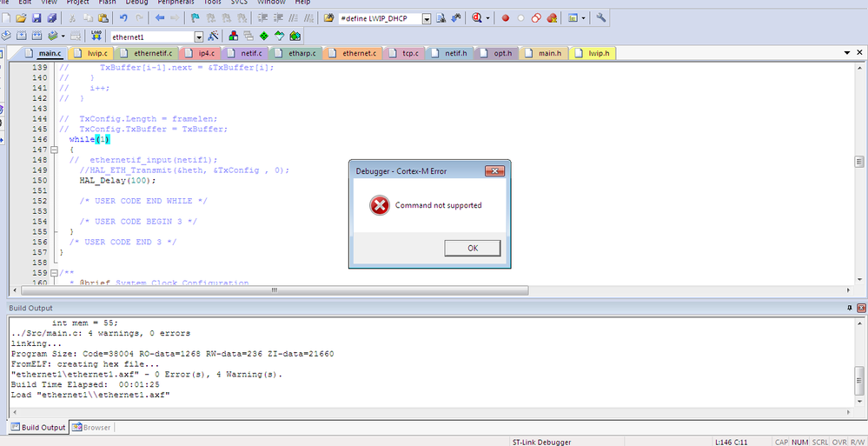Close the active editor tab with X
Image resolution: width=868 pixels, height=446 pixels.
tap(860, 52)
